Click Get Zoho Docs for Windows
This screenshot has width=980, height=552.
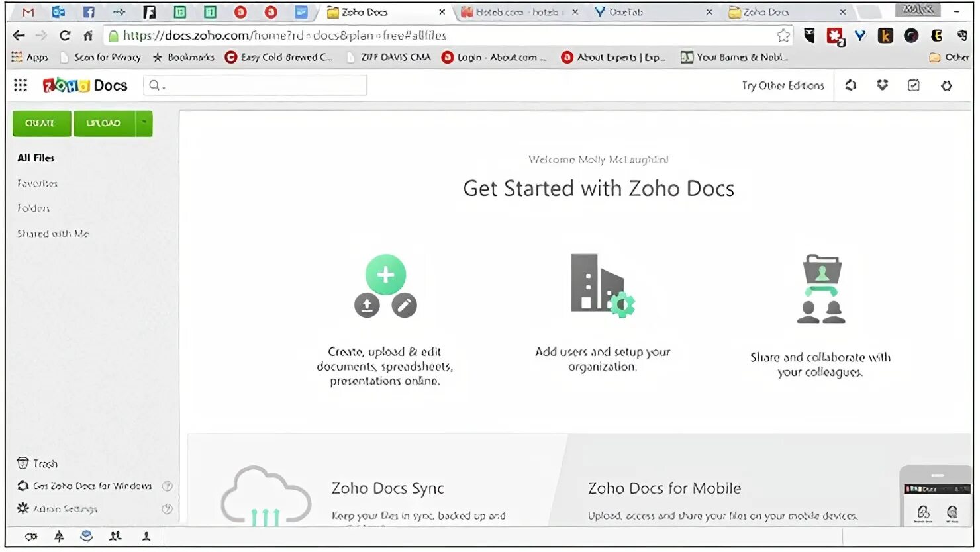coord(85,486)
